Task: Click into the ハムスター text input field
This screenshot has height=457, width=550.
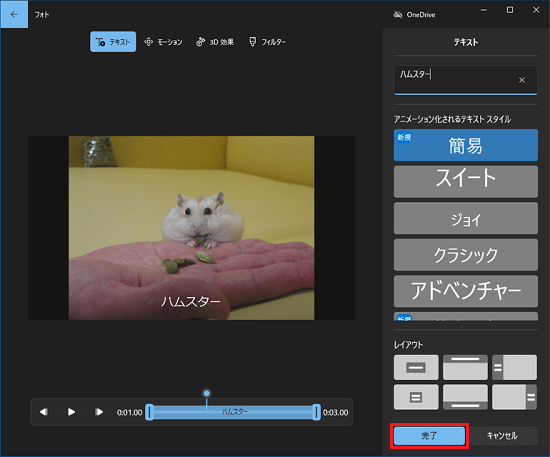Action: (x=465, y=80)
